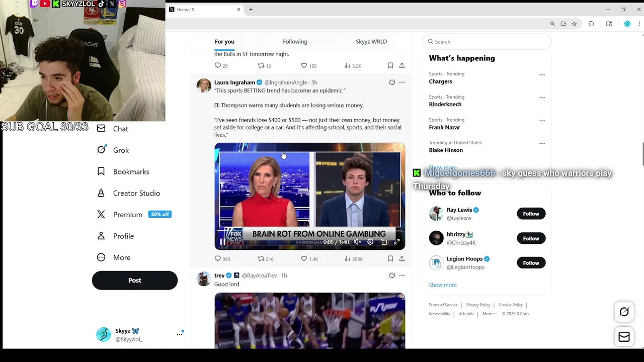Share Laura Ingraham's post

tap(401, 259)
